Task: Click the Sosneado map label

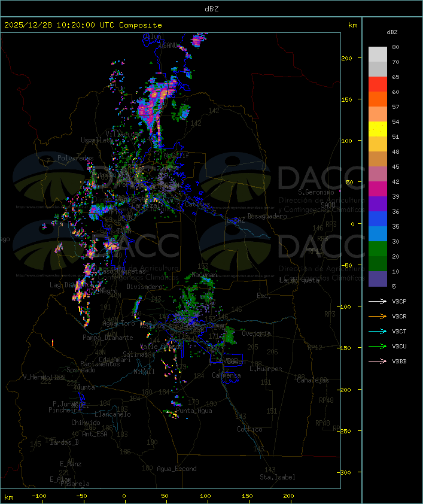Action: (81, 370)
